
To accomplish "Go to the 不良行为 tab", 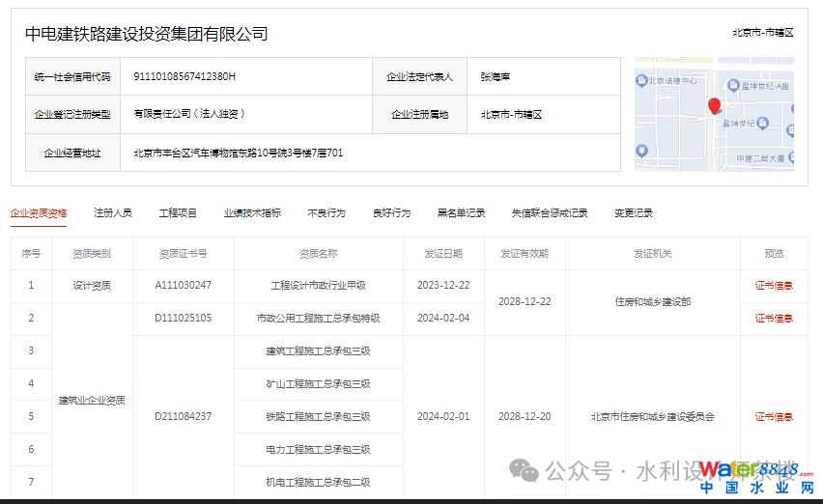I will [326, 213].
